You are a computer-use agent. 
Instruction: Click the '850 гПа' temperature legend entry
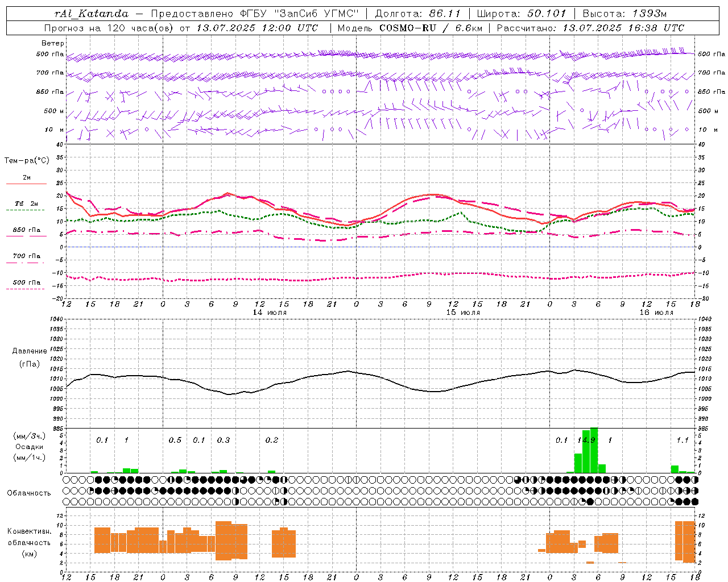click(x=27, y=230)
